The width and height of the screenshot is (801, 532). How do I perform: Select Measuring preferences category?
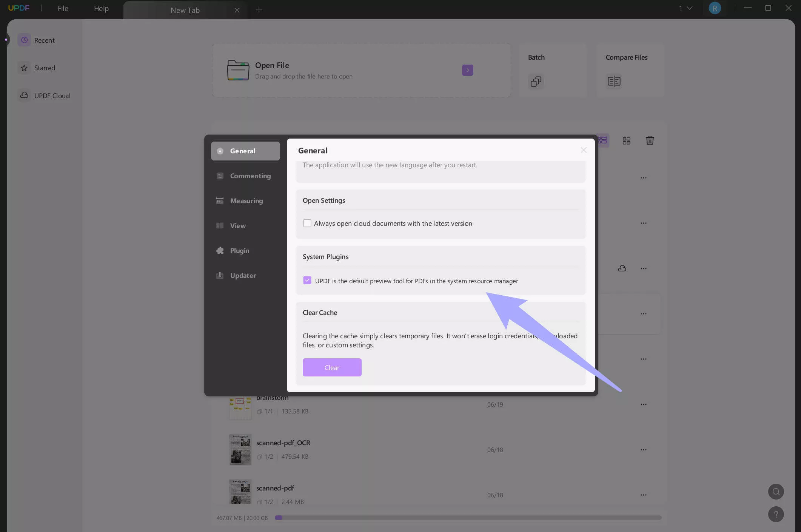coord(245,201)
